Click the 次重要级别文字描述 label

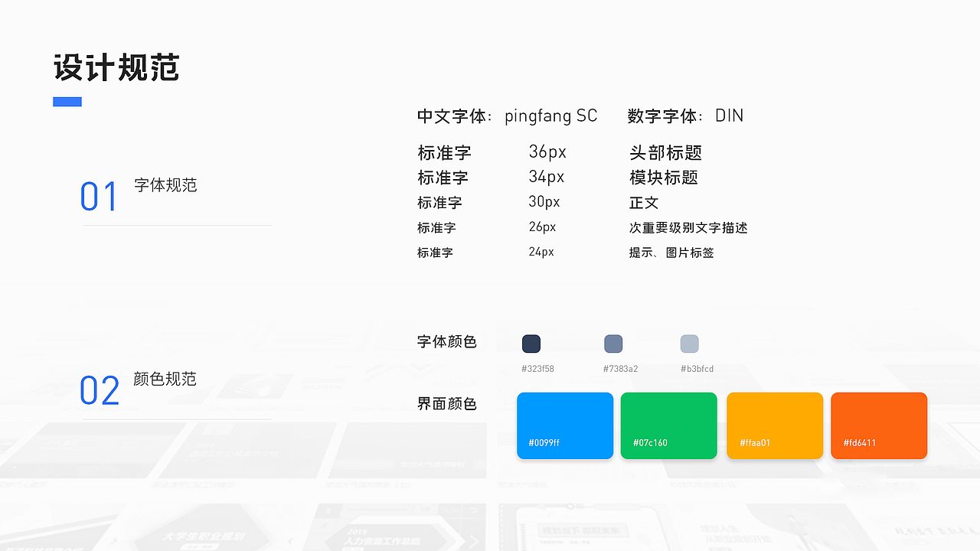(x=688, y=228)
